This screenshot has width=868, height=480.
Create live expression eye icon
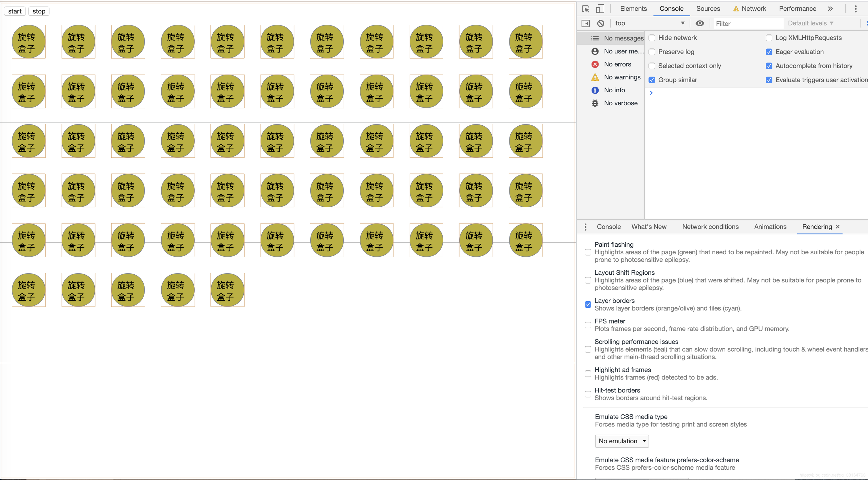[x=700, y=23]
